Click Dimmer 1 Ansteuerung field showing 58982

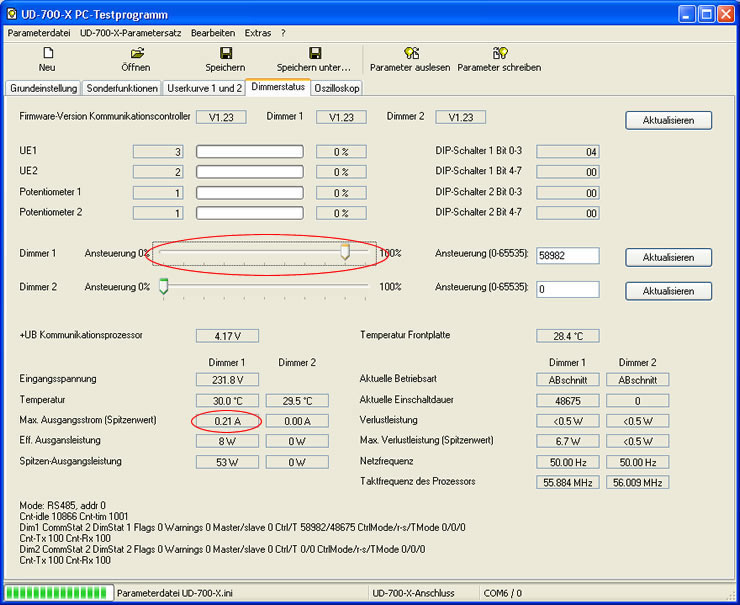coord(567,256)
